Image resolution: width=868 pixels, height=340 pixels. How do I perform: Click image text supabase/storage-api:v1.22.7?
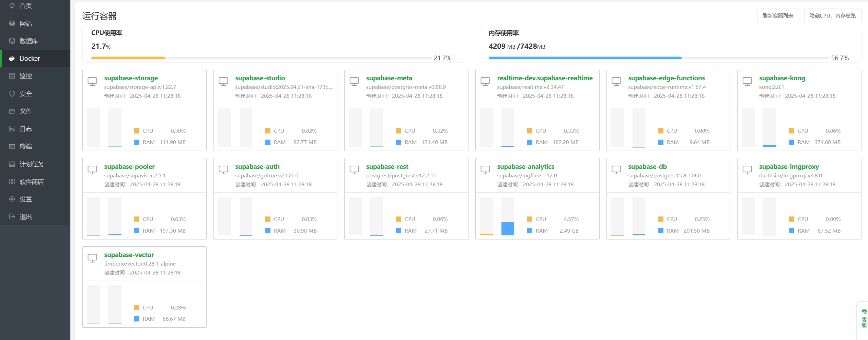pos(140,87)
